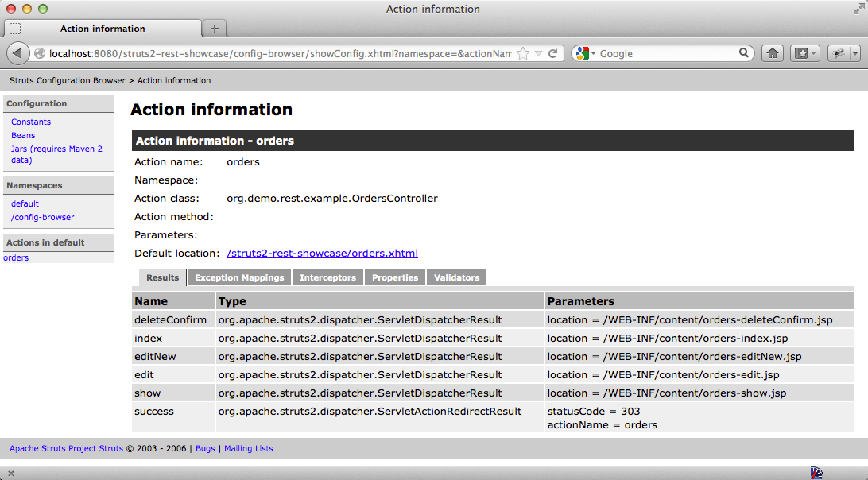The height and width of the screenshot is (480, 868).
Task: Switch to the Exception Mappings tab
Action: [239, 277]
